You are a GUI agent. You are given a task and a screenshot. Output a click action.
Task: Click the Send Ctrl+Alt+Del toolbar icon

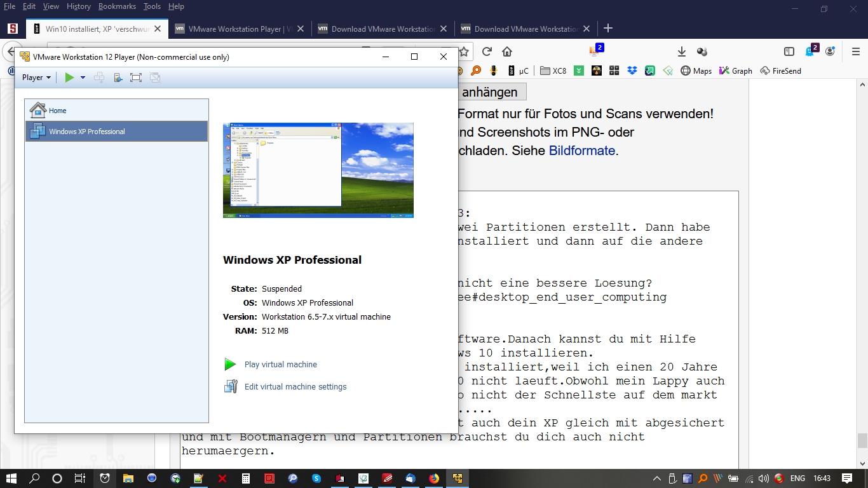(99, 78)
